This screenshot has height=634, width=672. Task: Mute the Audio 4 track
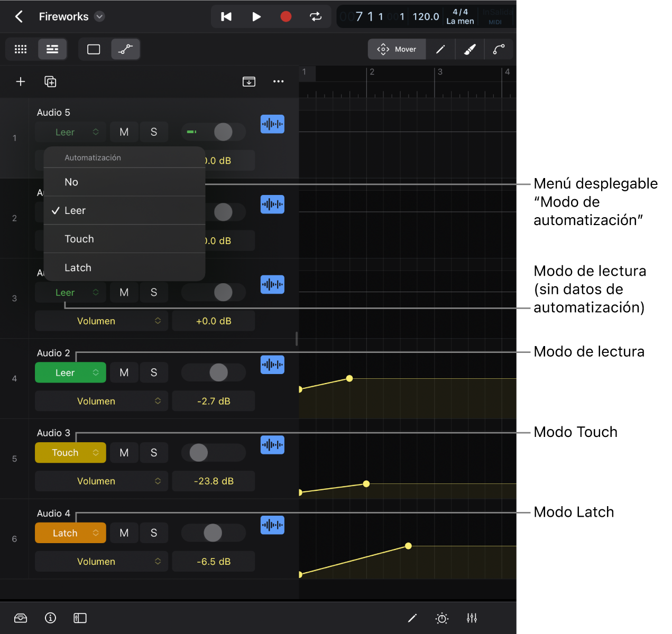(x=124, y=533)
